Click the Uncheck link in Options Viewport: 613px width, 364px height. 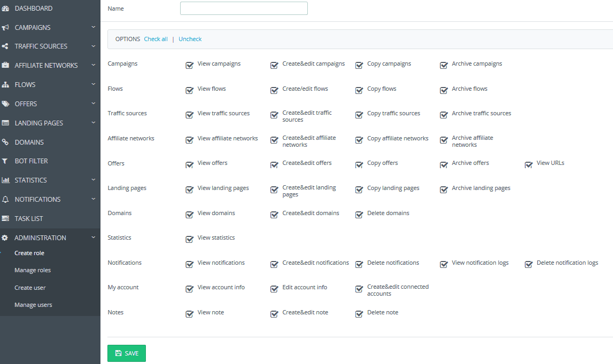[190, 39]
